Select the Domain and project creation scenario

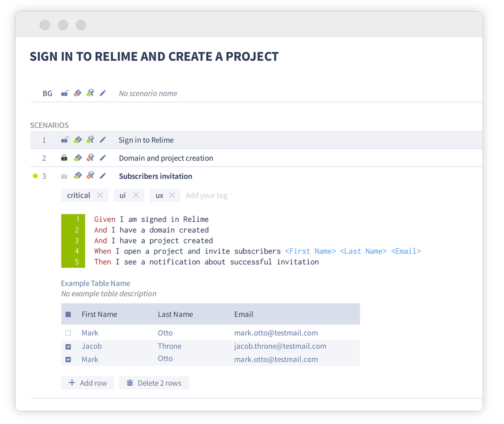tap(166, 158)
